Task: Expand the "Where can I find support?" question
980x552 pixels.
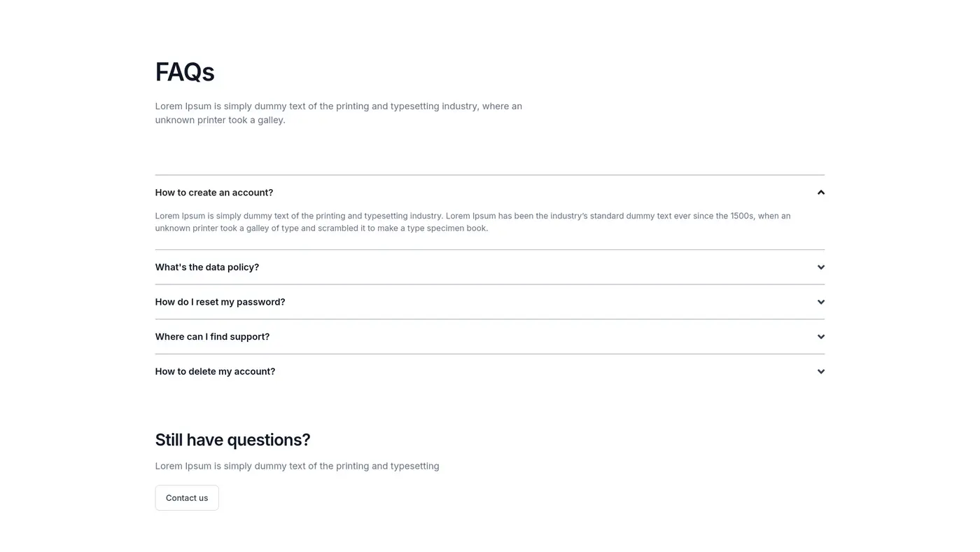Action: (x=212, y=337)
